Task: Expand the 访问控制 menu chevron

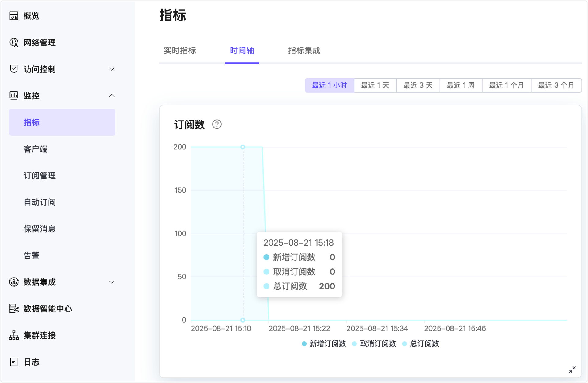Action: pyautogui.click(x=112, y=69)
